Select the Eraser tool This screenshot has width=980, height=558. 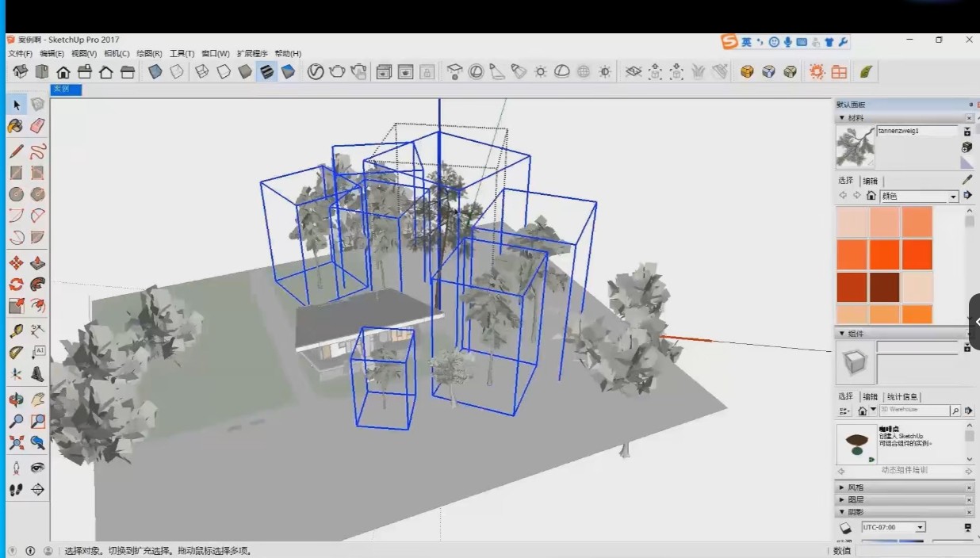click(37, 126)
